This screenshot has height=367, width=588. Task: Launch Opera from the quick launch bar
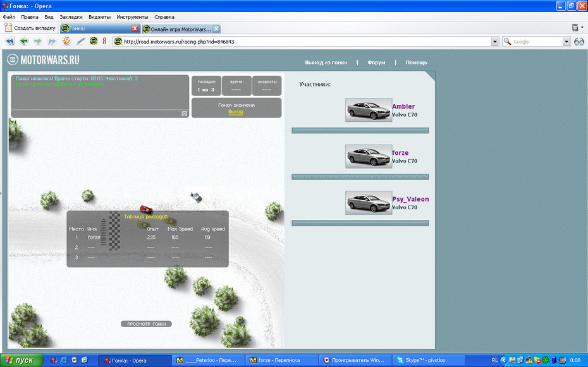tap(54, 360)
